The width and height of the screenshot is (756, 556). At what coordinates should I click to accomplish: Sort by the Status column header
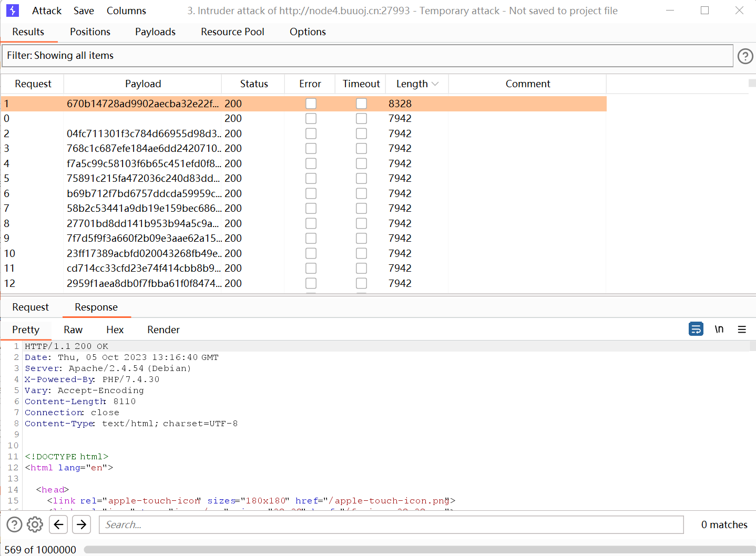254,84
